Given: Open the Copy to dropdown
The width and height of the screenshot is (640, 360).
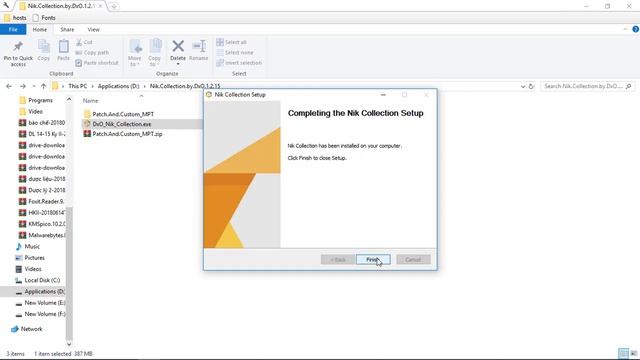Looking at the screenshot, I should click(x=155, y=53).
